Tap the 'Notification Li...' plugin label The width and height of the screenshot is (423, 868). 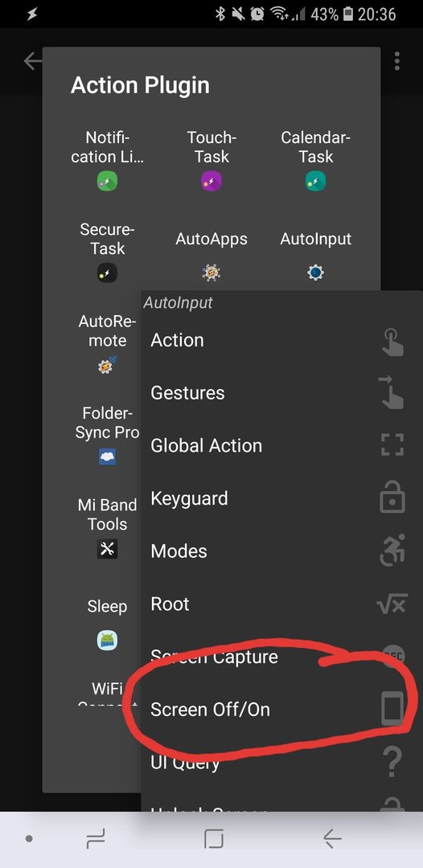point(108,147)
